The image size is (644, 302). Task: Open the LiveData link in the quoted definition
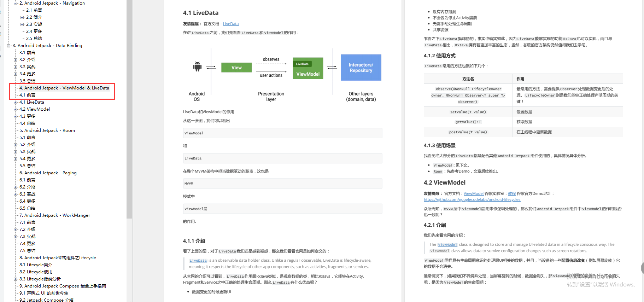[198, 261]
